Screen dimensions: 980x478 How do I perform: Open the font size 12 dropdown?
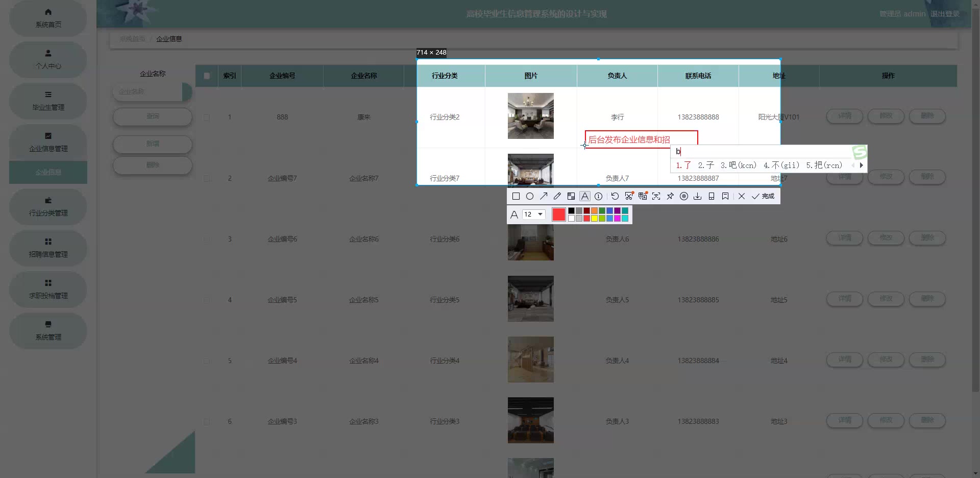(534, 214)
